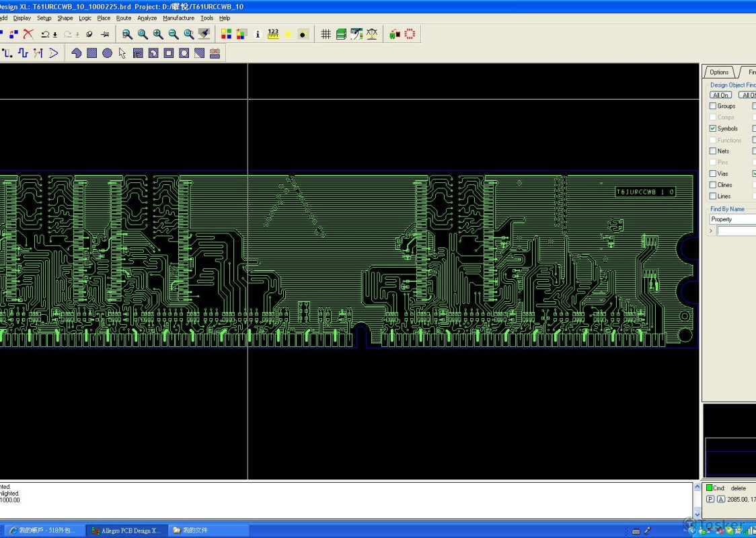Click Allegro PCB Design taskbar button

coord(126,531)
